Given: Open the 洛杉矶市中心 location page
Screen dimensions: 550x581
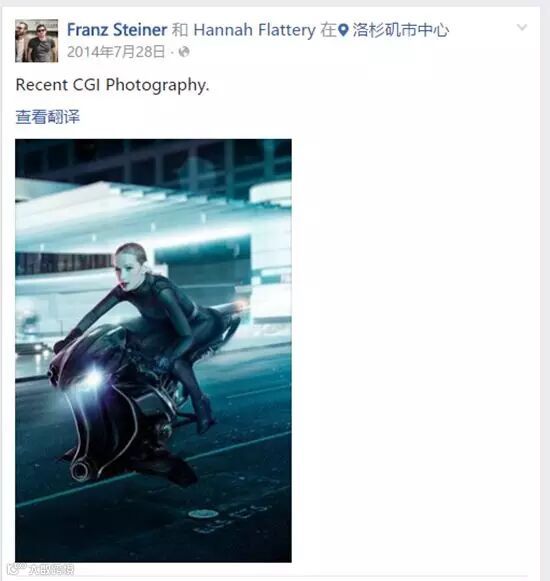Looking at the screenshot, I should tap(401, 30).
